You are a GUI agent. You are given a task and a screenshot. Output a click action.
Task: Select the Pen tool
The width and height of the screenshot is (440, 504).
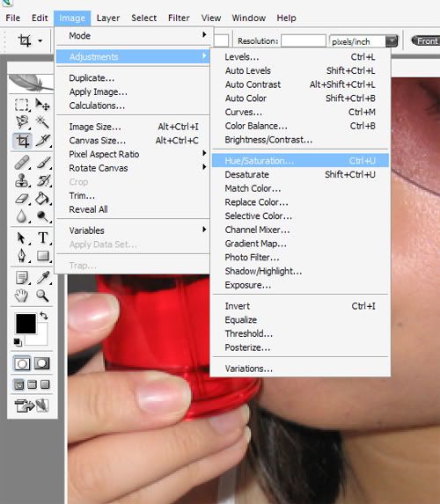(21, 256)
